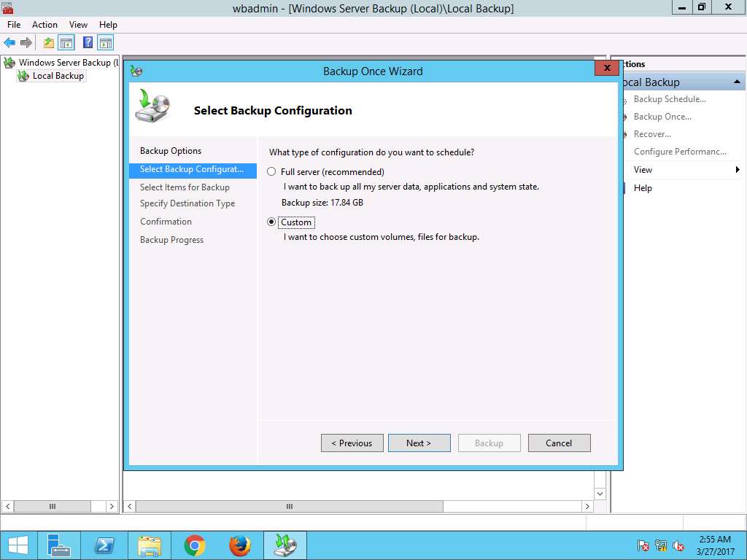Open Help via the question mark icon

(x=88, y=42)
